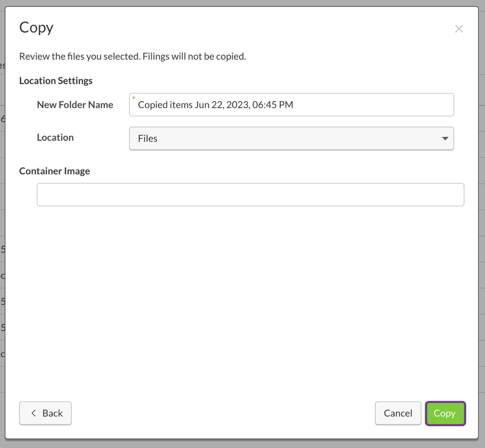The width and height of the screenshot is (485, 448).
Task: Click inside the New Folder Name field
Action: click(x=292, y=105)
